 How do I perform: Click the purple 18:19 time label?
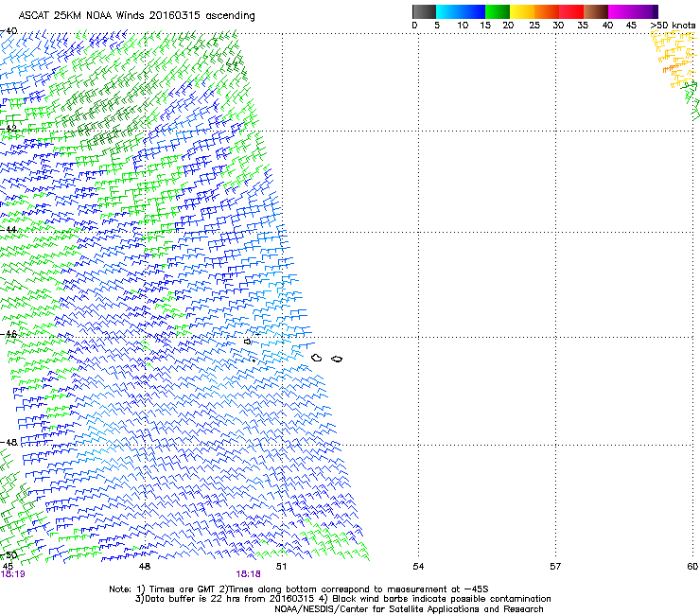pos(13,574)
